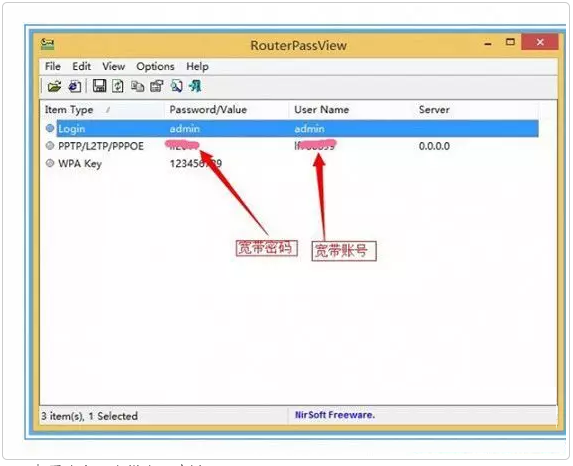Screen dimensions: 573x466
Task: Click the Open Router File folder icon
Action: click(x=54, y=87)
